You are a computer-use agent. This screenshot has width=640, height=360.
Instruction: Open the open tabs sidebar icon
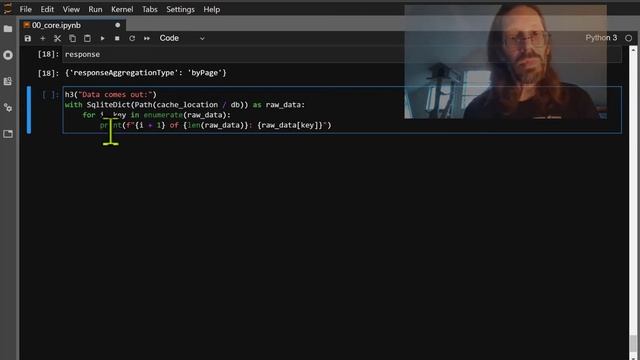click(x=8, y=134)
